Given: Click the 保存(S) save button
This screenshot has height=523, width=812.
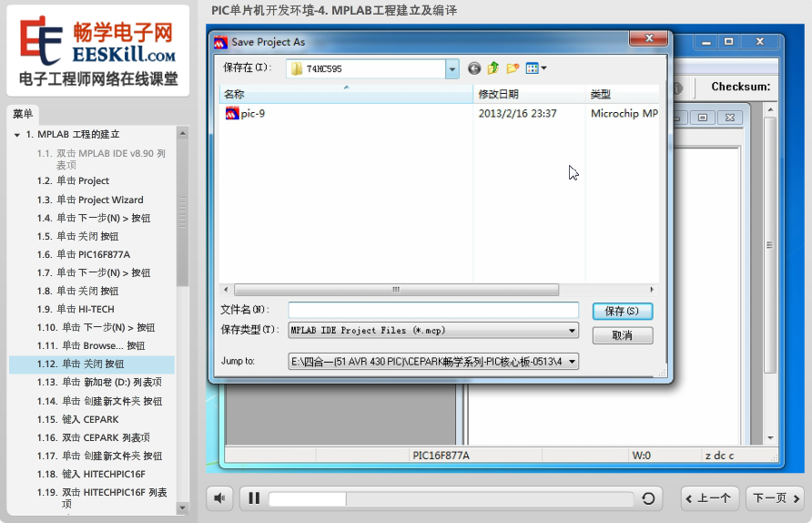Looking at the screenshot, I should click(x=623, y=311).
